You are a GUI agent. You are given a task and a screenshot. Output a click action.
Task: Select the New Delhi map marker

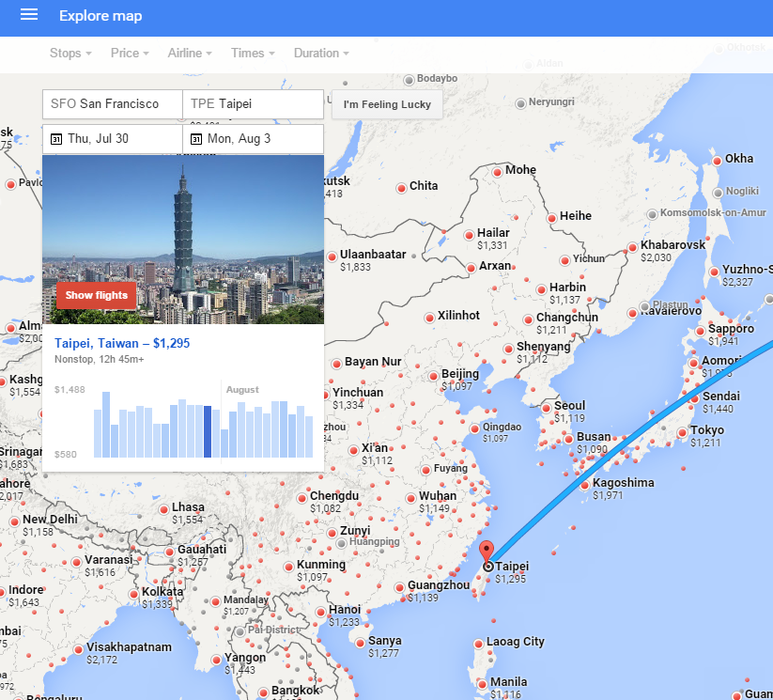[14, 521]
